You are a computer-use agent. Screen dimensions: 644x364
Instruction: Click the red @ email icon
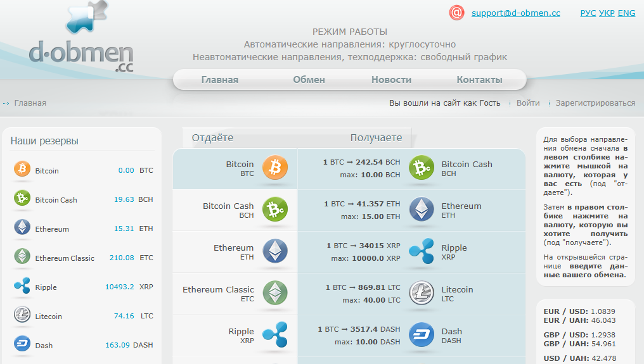(456, 13)
